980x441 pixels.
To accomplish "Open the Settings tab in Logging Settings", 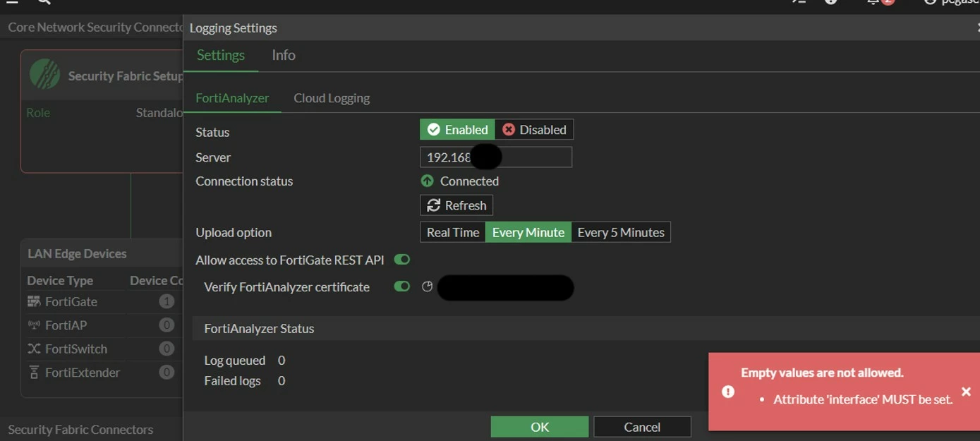I will (x=220, y=55).
